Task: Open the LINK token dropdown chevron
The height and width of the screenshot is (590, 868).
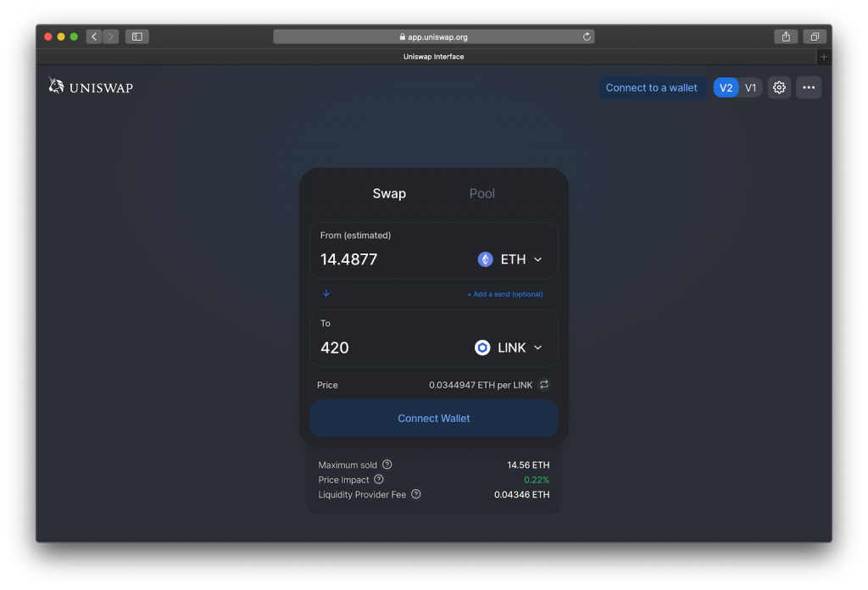Action: [537, 348]
